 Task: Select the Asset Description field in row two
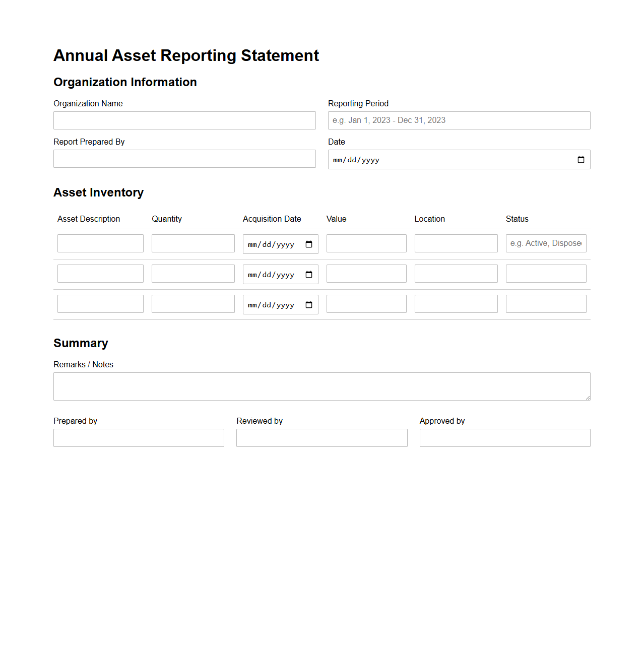(100, 273)
